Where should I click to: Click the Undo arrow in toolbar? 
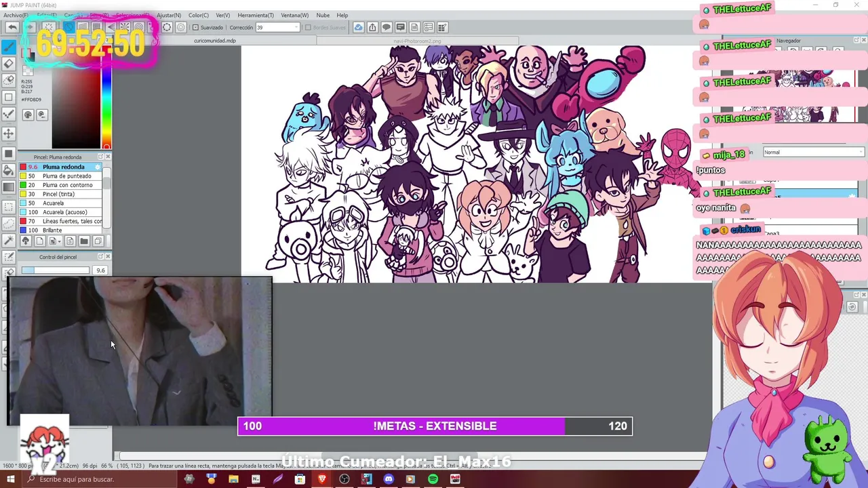(x=12, y=27)
